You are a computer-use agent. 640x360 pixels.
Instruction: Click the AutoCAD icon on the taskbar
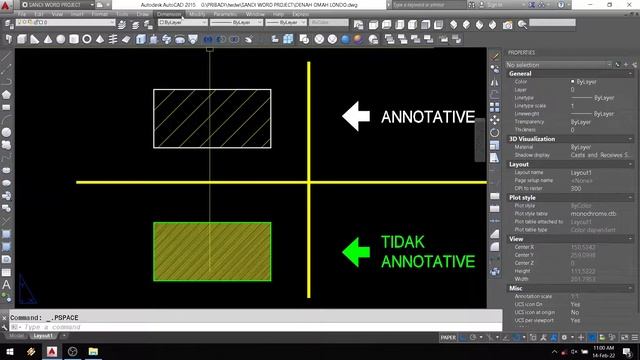[52, 351]
